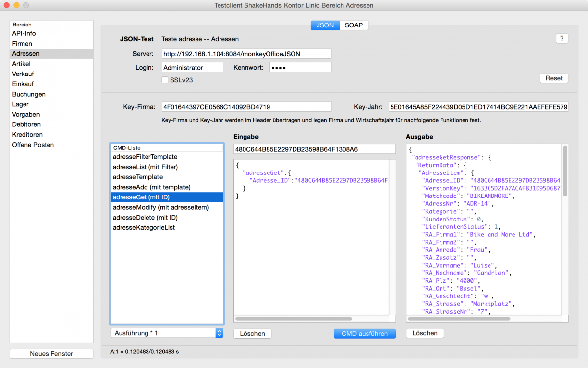Select the JSON tab
Viewport: 588px width, 368px height.
point(325,25)
